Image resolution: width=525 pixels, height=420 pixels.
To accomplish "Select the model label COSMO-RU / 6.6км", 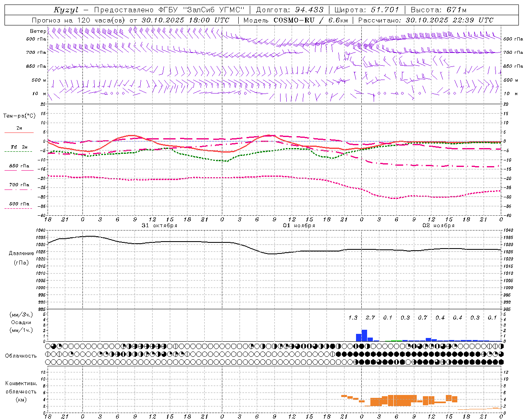I will (311, 20).
